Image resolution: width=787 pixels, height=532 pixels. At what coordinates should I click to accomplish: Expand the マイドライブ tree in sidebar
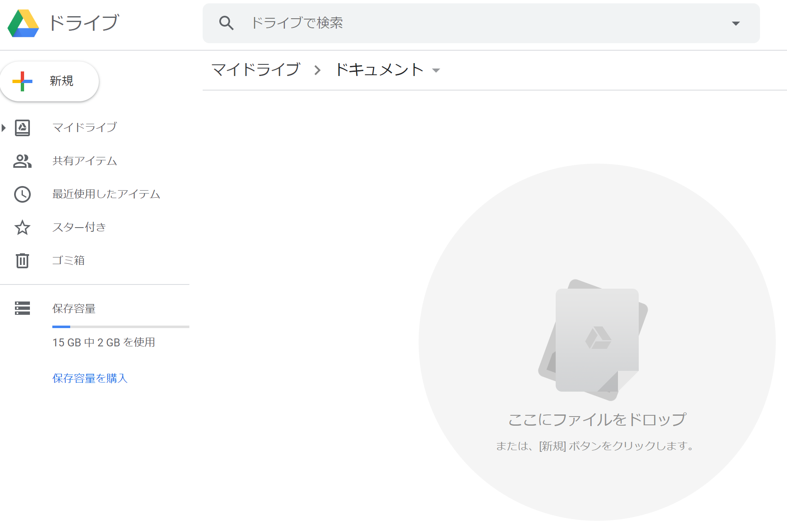[x=4, y=127]
